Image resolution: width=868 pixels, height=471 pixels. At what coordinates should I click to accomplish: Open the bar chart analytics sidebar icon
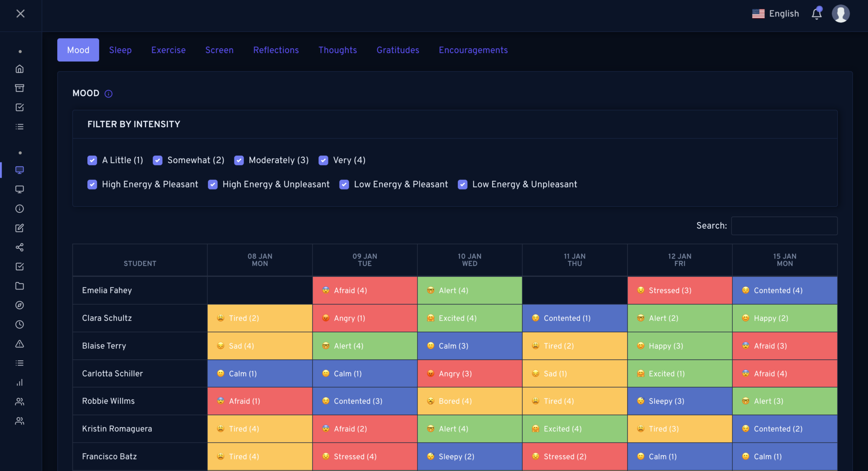pyautogui.click(x=19, y=382)
